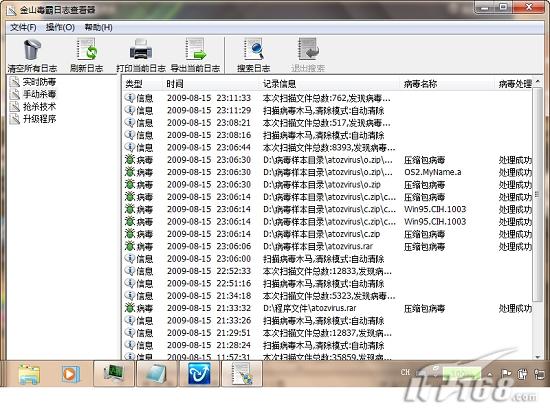
Task: Click the info icon on the 22:52:33 row
Action: pos(130,271)
